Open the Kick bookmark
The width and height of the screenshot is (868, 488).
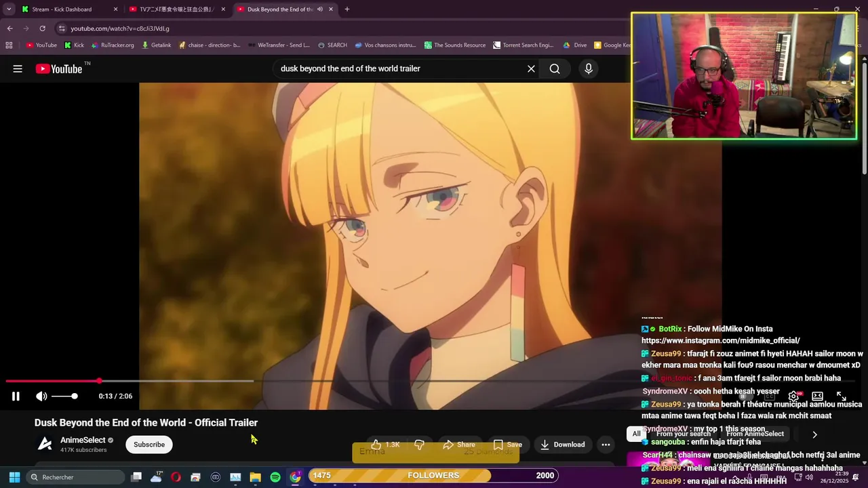[74, 45]
